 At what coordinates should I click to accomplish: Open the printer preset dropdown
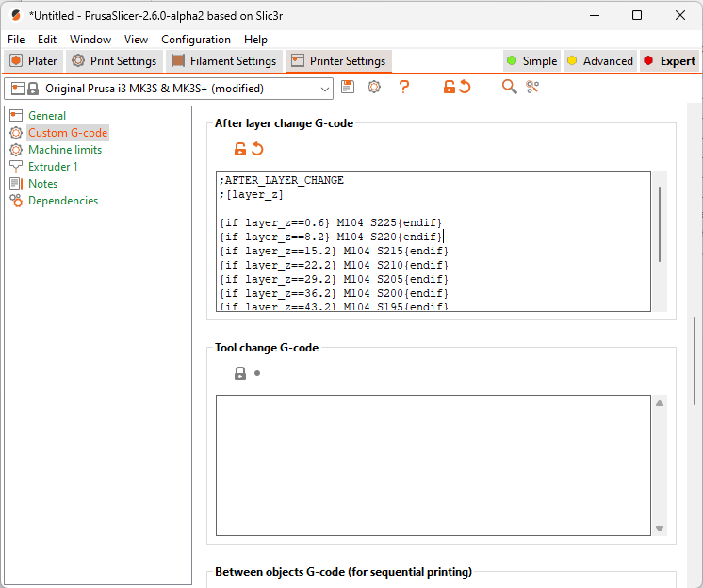[325, 89]
